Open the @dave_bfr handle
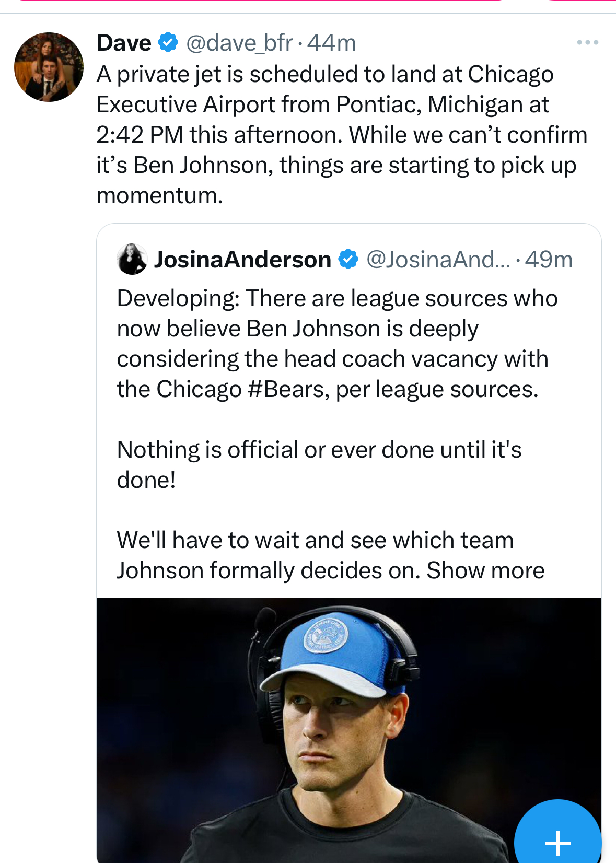This screenshot has height=863, width=616. click(x=239, y=43)
